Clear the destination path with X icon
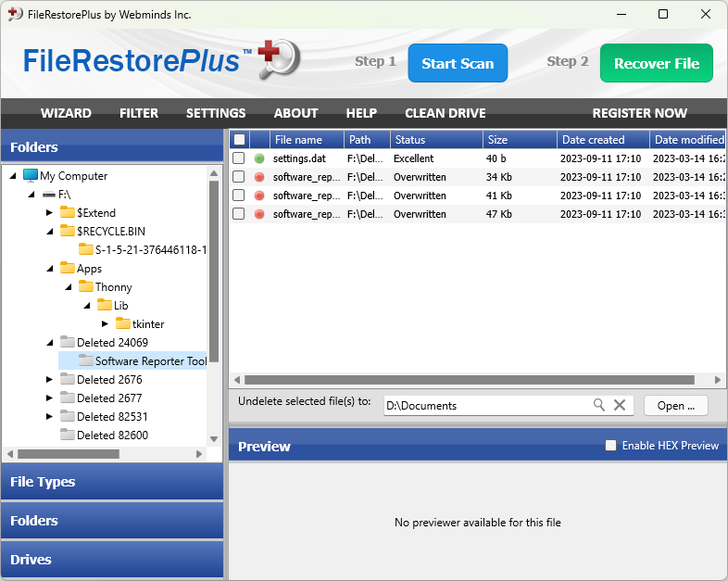 coord(620,405)
